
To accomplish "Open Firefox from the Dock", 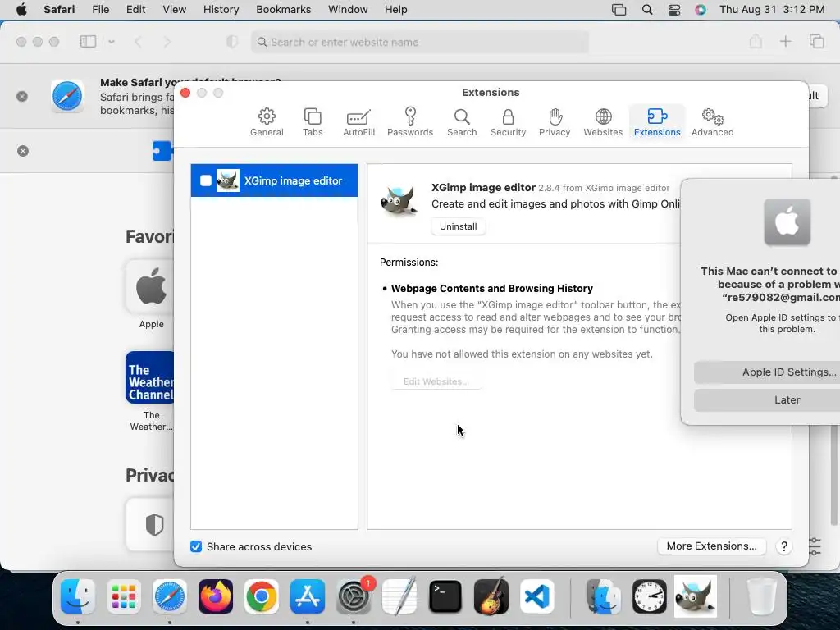I will (216, 596).
